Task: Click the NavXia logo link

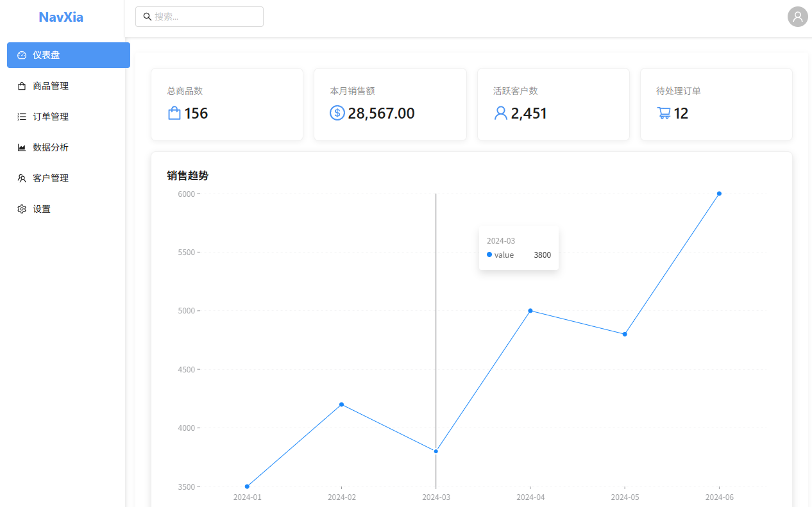Action: tap(61, 17)
